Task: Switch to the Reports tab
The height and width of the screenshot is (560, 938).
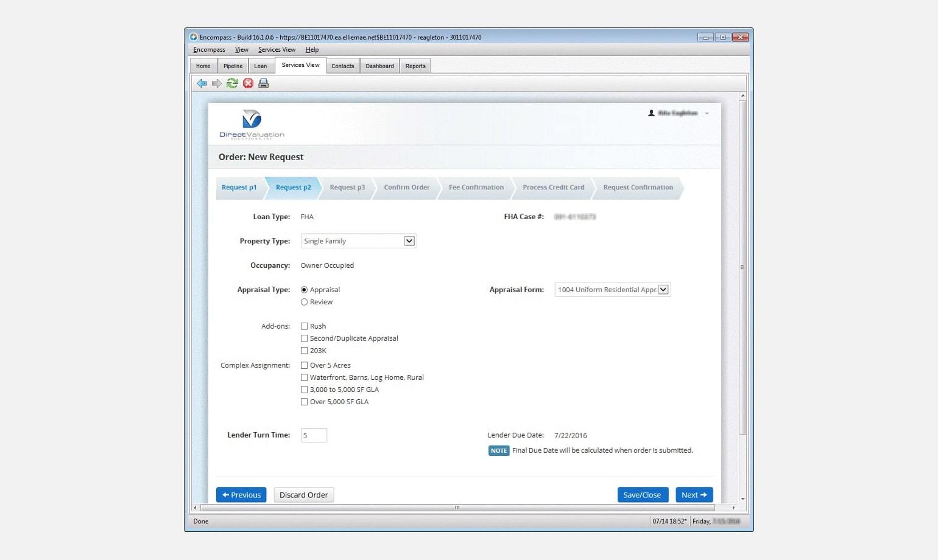Action: pyautogui.click(x=415, y=66)
